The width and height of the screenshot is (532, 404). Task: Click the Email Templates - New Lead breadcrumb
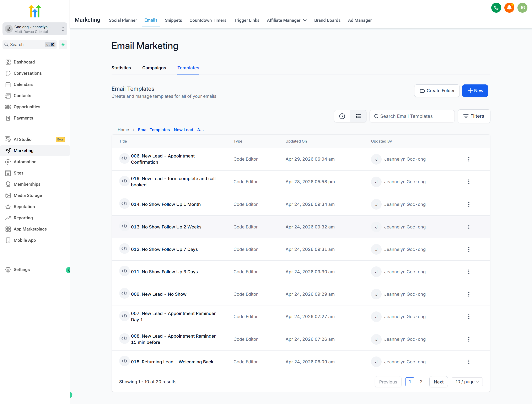pyautogui.click(x=171, y=130)
